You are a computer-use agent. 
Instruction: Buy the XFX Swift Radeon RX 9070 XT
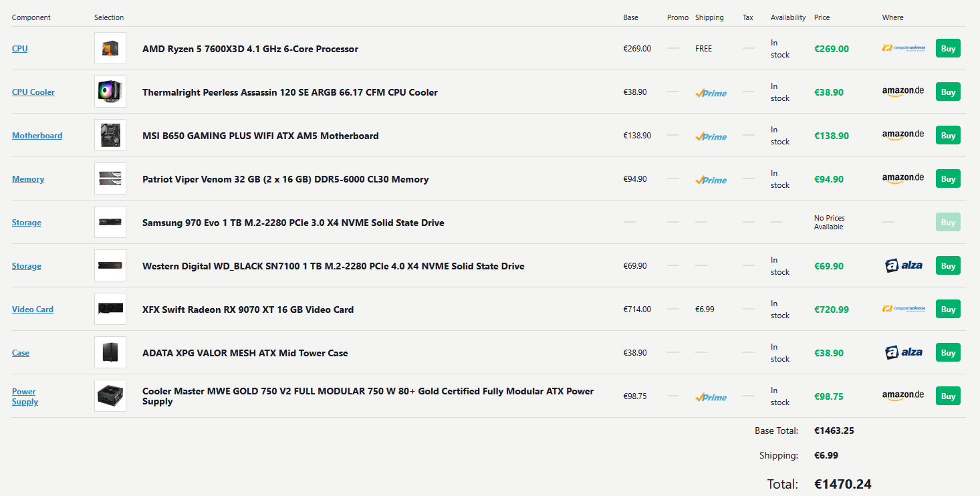[948, 309]
